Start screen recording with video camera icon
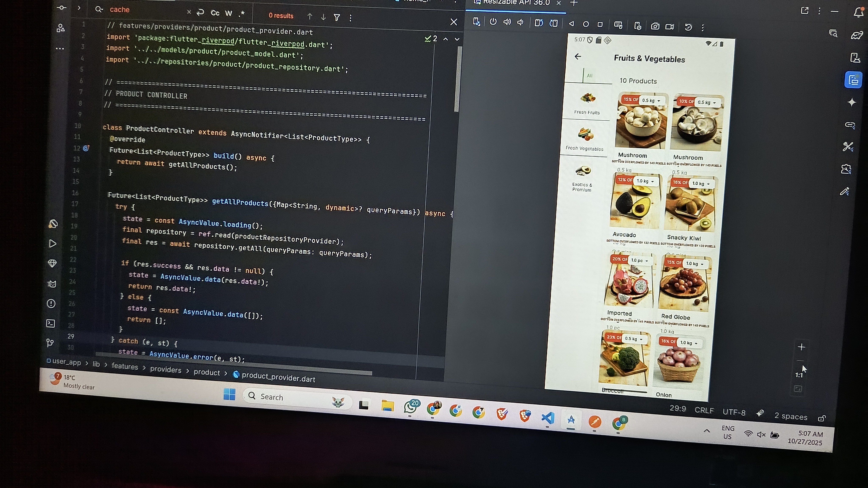Viewport: 868px width, 488px height. 669,27
